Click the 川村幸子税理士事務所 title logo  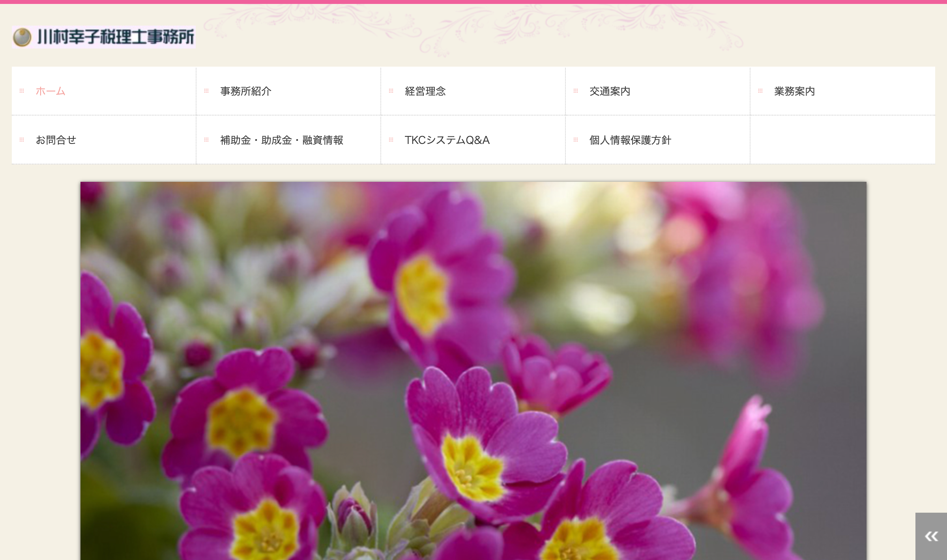click(x=115, y=37)
